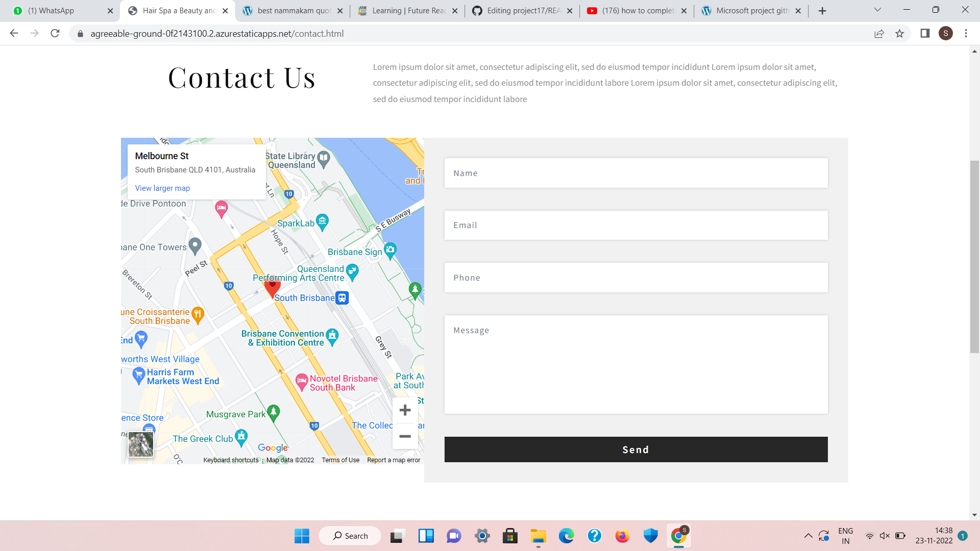The image size is (980, 551).
Task: Click the browser profile avatar icon
Action: [x=947, y=34]
